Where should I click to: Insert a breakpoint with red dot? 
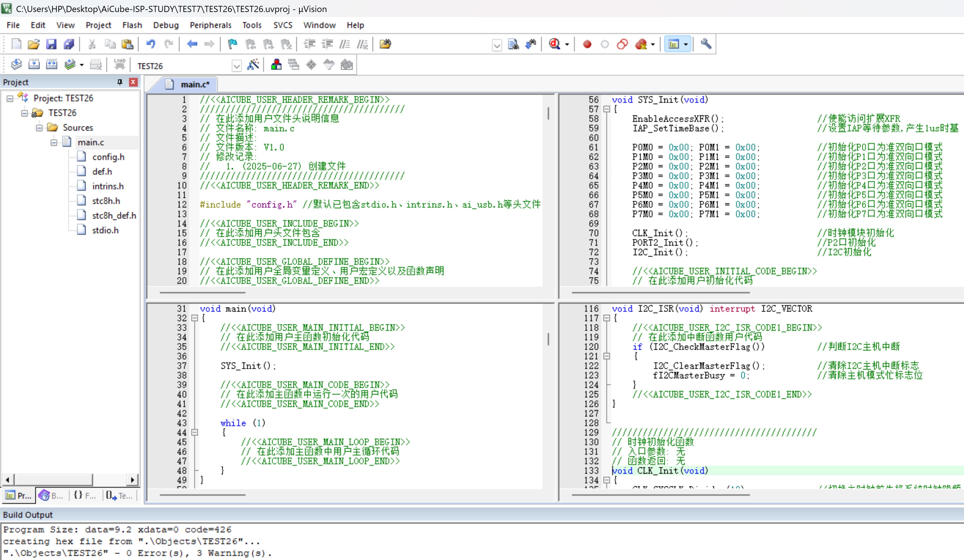tap(587, 44)
